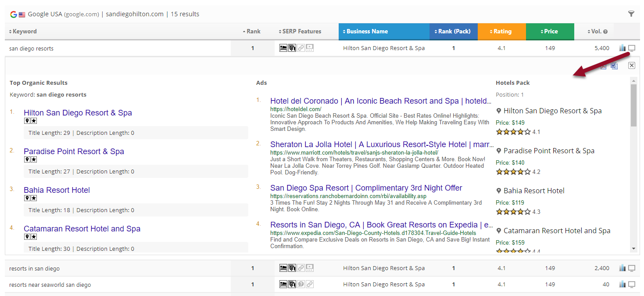Image resolution: width=644 pixels, height=296 pixels.
Task: Click video SERP feature icon, first row
Action: 310,48
